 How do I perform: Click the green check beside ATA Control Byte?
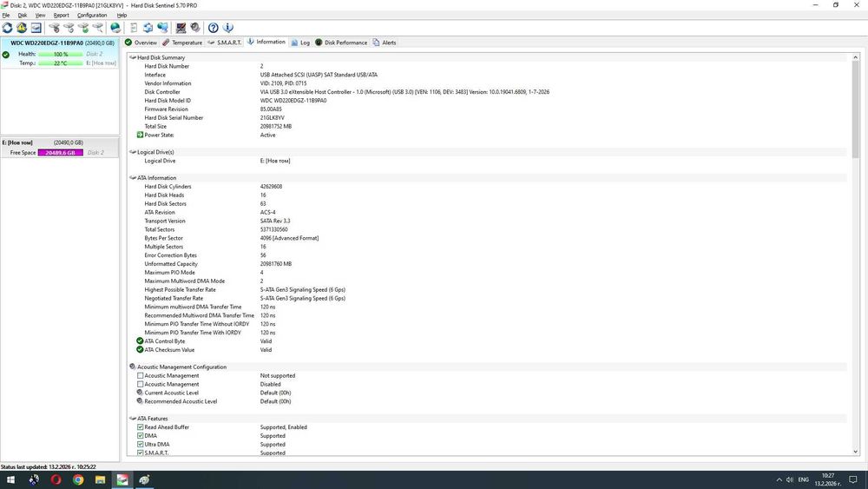[x=140, y=341]
